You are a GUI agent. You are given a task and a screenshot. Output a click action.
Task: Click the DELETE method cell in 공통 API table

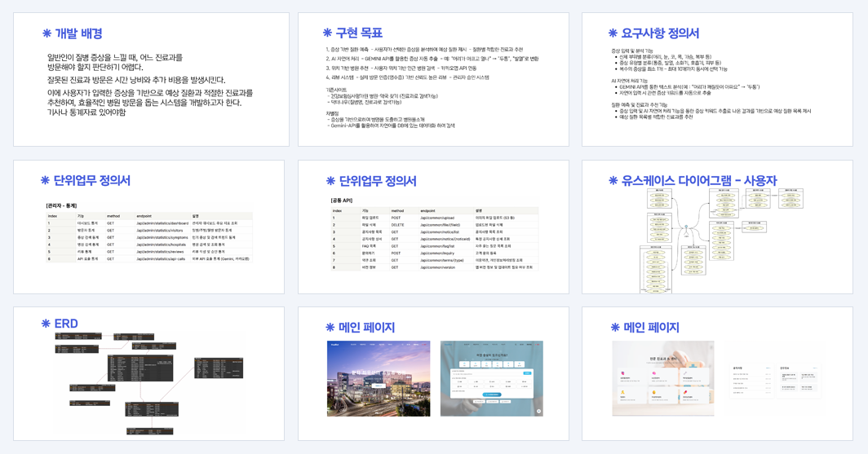(x=397, y=225)
